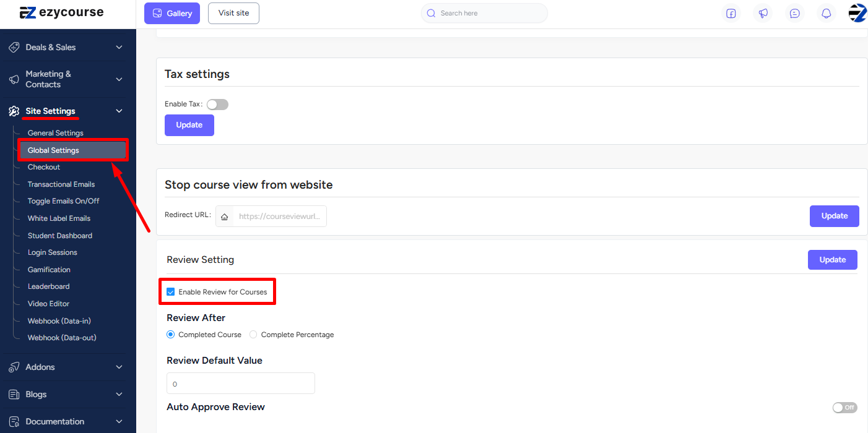Screen dimensions: 868x433
Task: Open the notifications bell
Action: pos(827,14)
